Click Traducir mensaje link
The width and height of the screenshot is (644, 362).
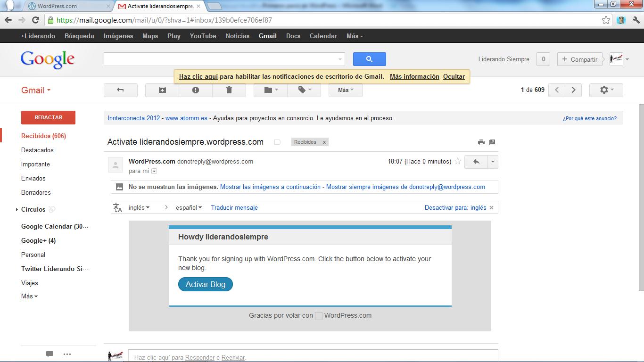pyautogui.click(x=234, y=207)
